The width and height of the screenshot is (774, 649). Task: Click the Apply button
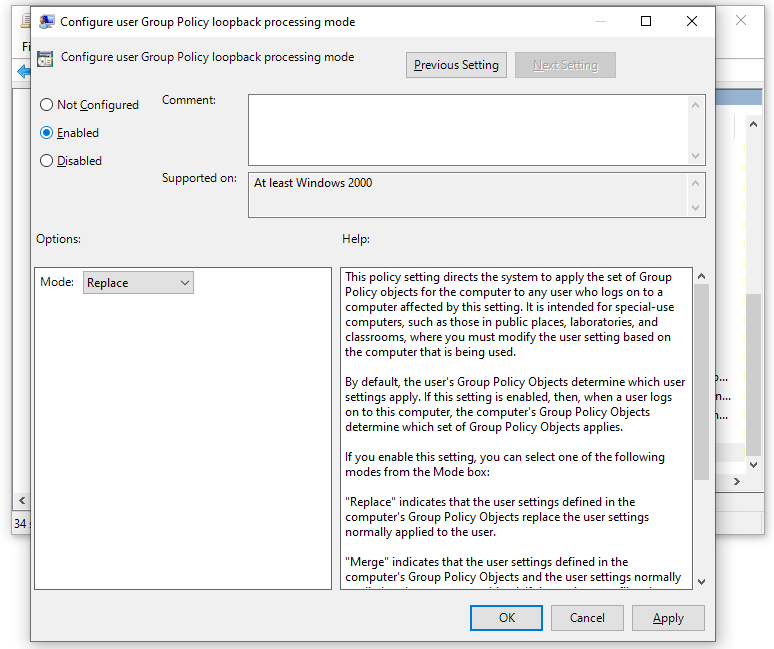point(668,618)
